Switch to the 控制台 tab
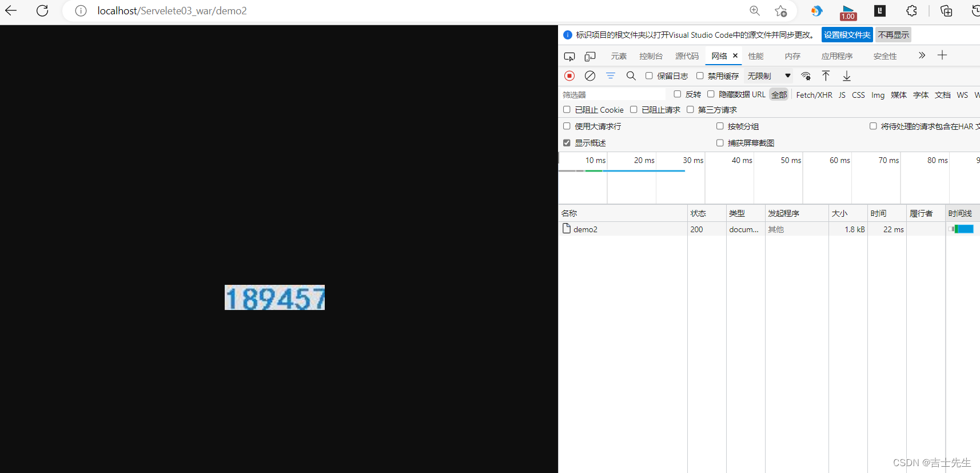This screenshot has height=473, width=980. 651,56
